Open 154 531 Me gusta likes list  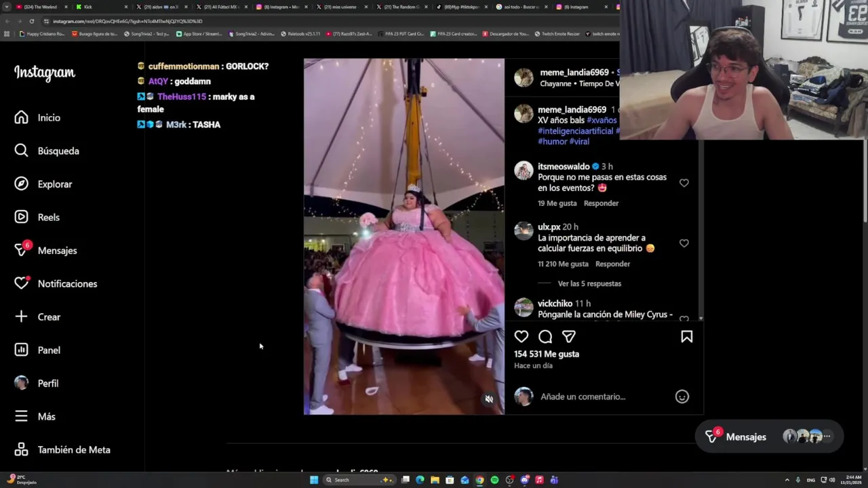[x=547, y=354]
